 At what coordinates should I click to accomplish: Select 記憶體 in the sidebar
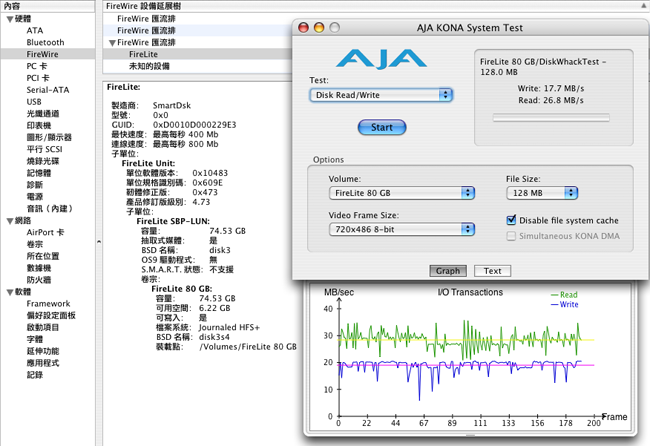pyautogui.click(x=39, y=173)
